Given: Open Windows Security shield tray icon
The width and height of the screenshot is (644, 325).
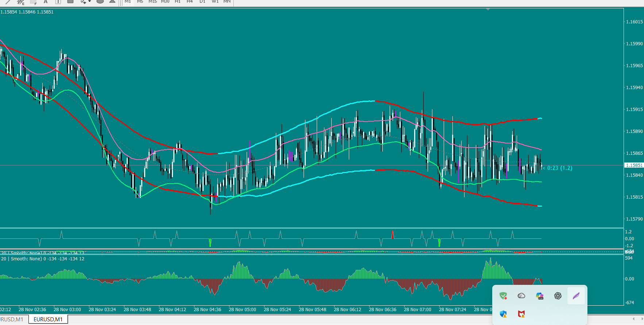Looking at the screenshot, I should pyautogui.click(x=503, y=314).
